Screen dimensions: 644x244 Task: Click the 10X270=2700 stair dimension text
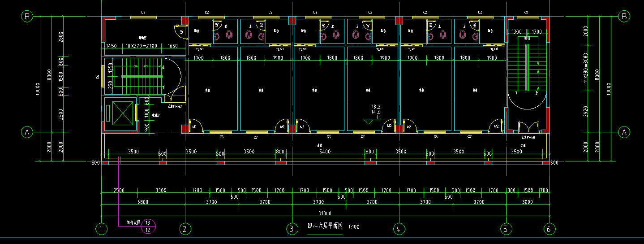141,46
